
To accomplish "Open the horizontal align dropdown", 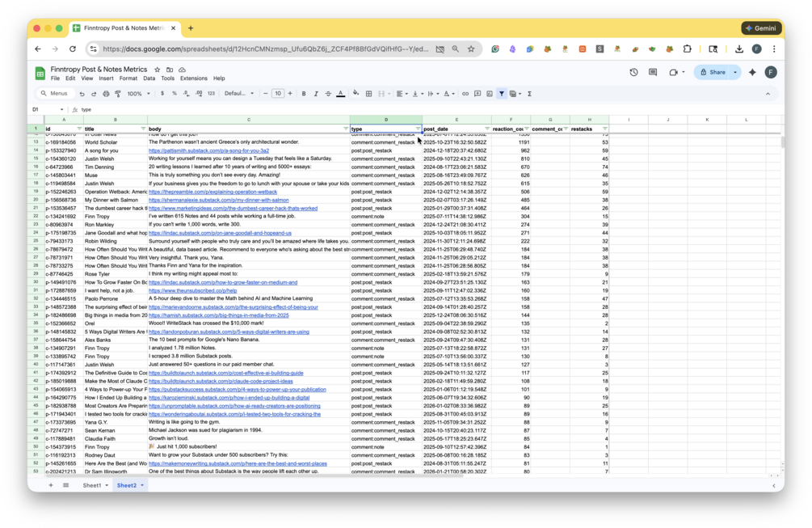I will click(x=402, y=94).
